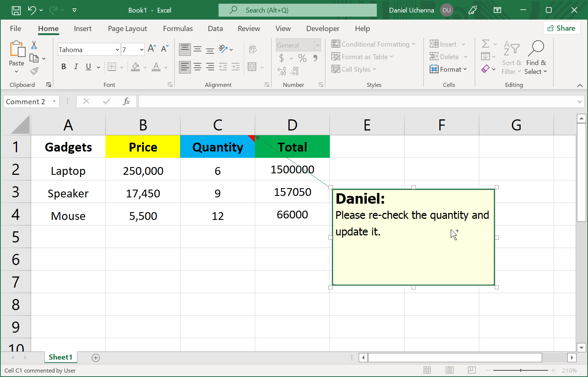588x377 pixels.
Task: Open the Tahoma font name dropdown
Action: coord(117,50)
